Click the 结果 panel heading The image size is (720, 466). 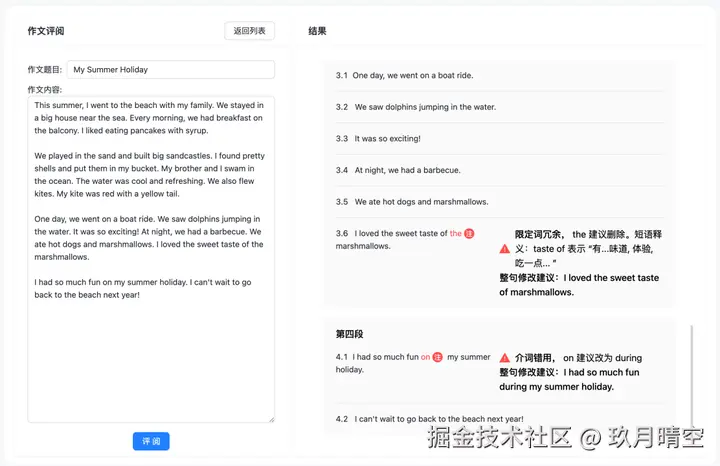[317, 31]
